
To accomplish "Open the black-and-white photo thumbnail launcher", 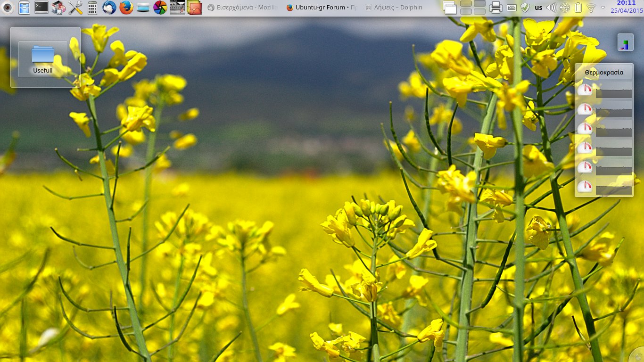I will [x=177, y=7].
